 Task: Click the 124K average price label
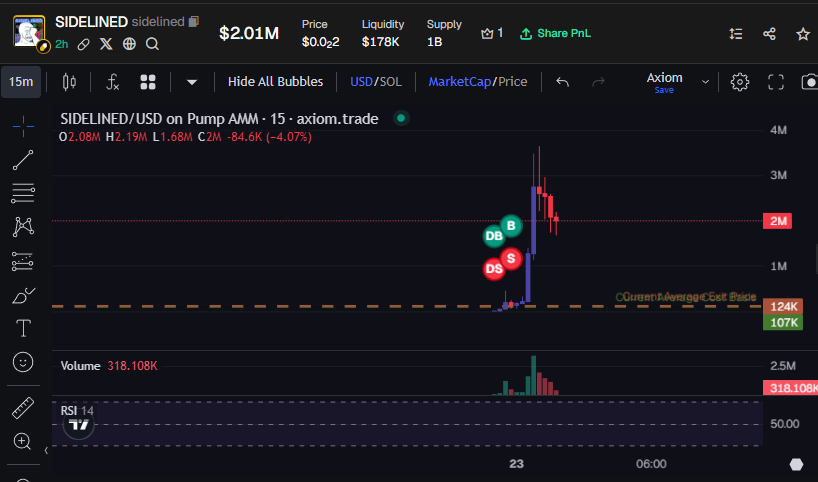(x=783, y=306)
